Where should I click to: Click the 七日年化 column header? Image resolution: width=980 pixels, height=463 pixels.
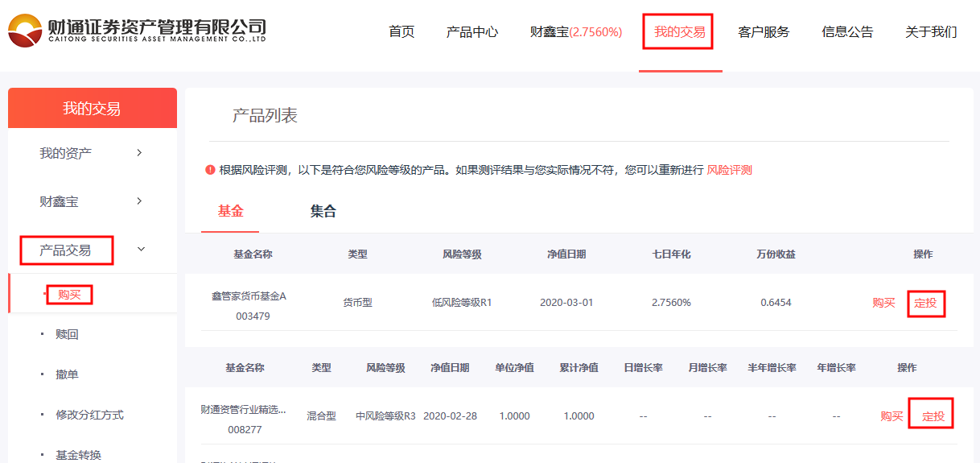(x=671, y=254)
